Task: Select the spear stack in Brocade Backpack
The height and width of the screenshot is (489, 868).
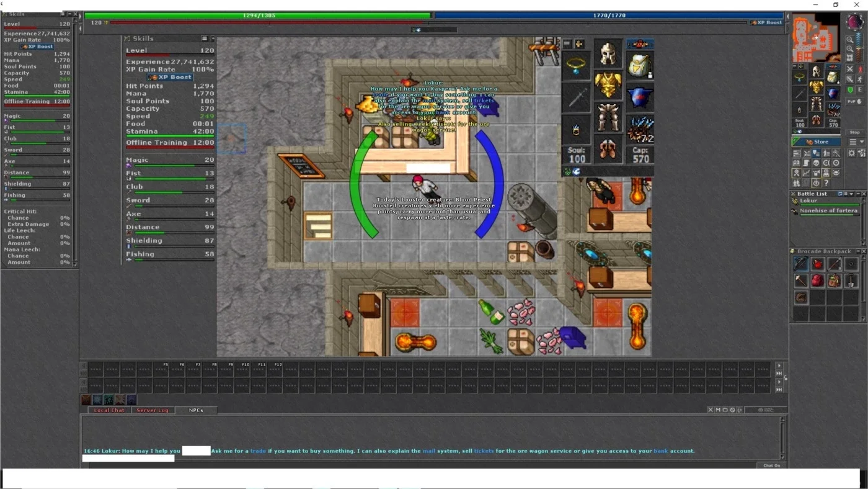Action: tap(835, 264)
